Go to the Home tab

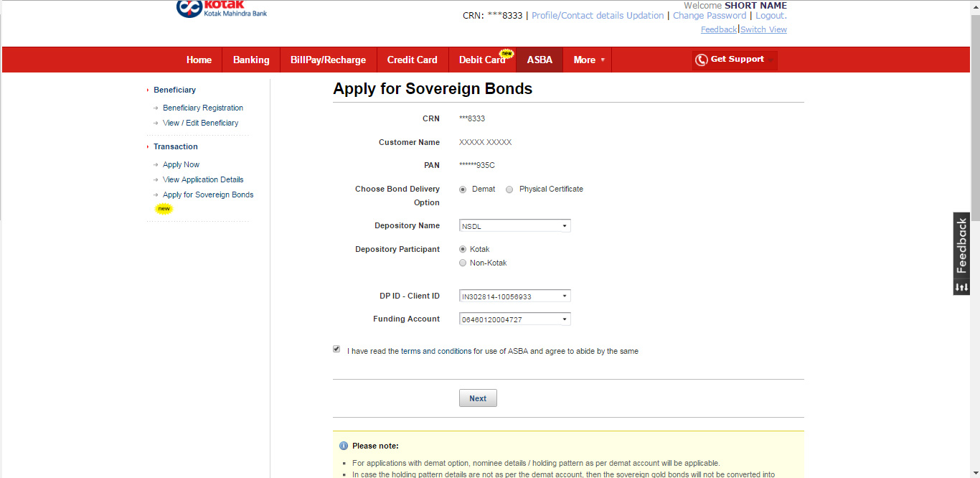coord(199,60)
